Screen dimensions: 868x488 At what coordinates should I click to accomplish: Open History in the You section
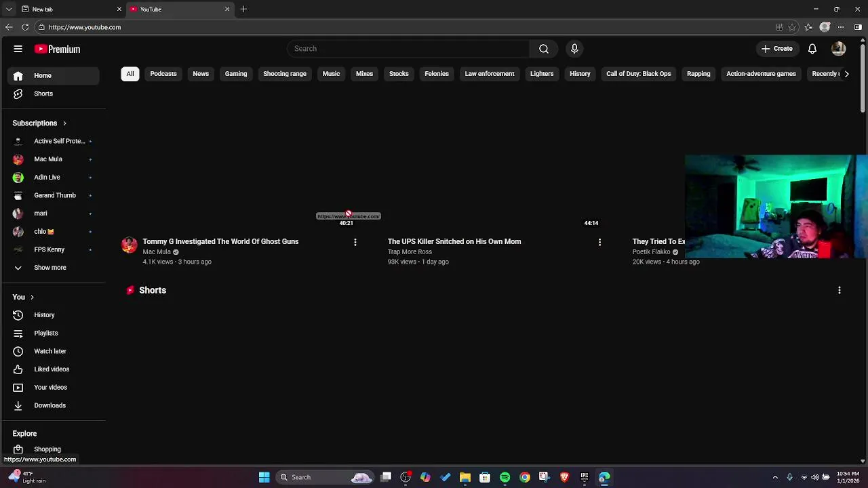pos(54,315)
